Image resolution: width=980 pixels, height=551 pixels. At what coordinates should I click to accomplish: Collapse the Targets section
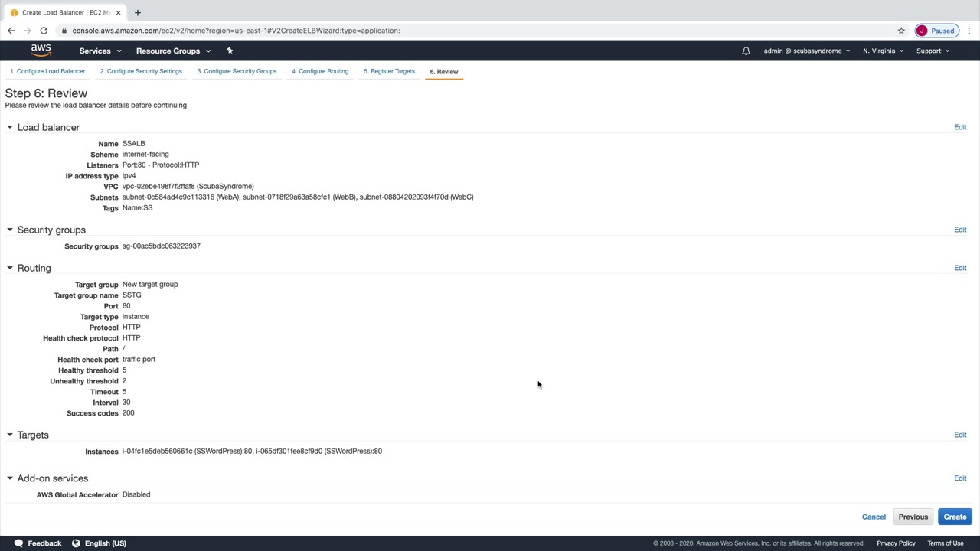9,435
